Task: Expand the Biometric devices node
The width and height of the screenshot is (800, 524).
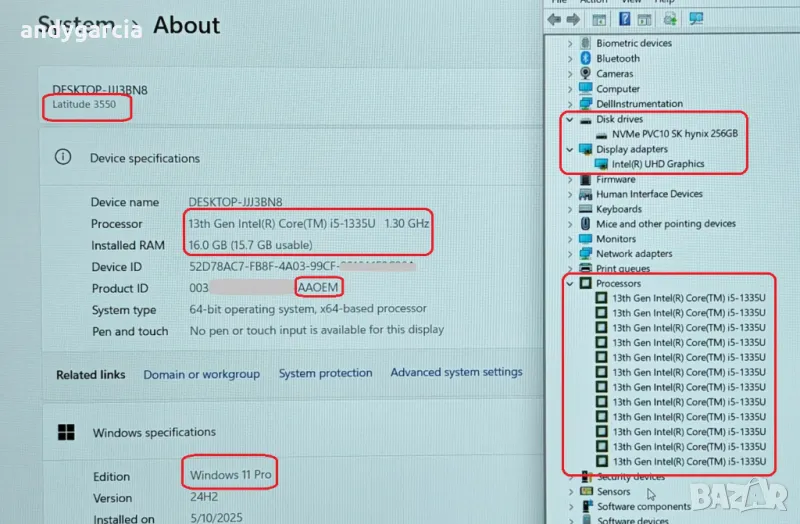Action: click(570, 44)
